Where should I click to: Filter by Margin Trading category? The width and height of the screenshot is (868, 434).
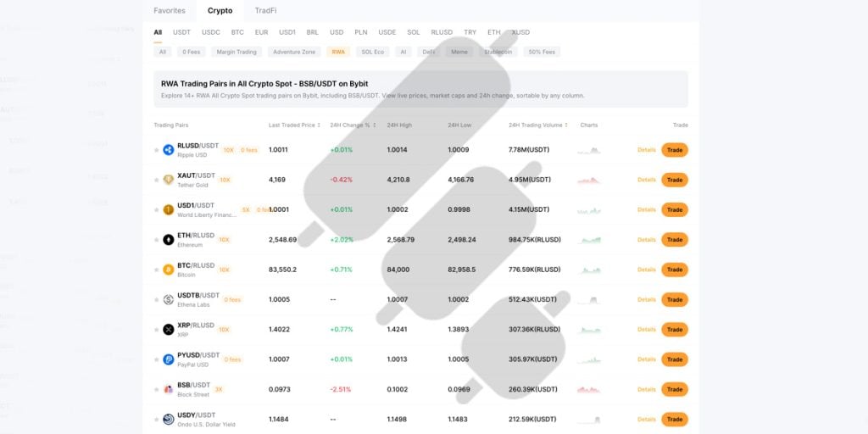click(x=236, y=52)
